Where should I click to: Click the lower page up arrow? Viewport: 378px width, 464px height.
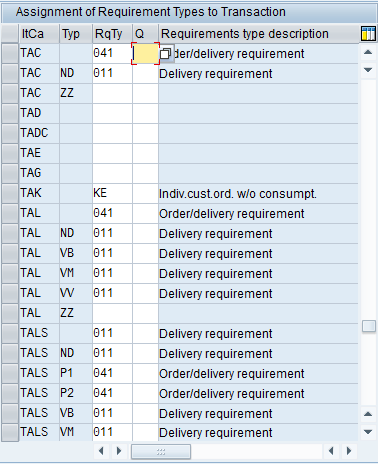click(368, 414)
